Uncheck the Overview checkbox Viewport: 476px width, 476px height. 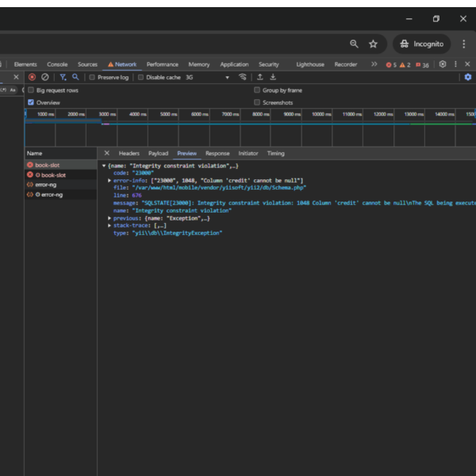31,102
